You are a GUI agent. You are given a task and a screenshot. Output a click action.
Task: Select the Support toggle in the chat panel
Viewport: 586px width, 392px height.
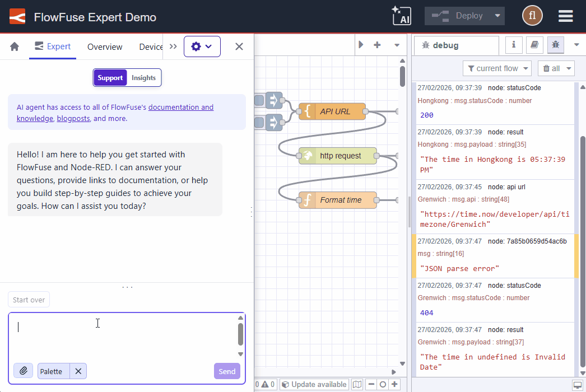[x=109, y=77]
